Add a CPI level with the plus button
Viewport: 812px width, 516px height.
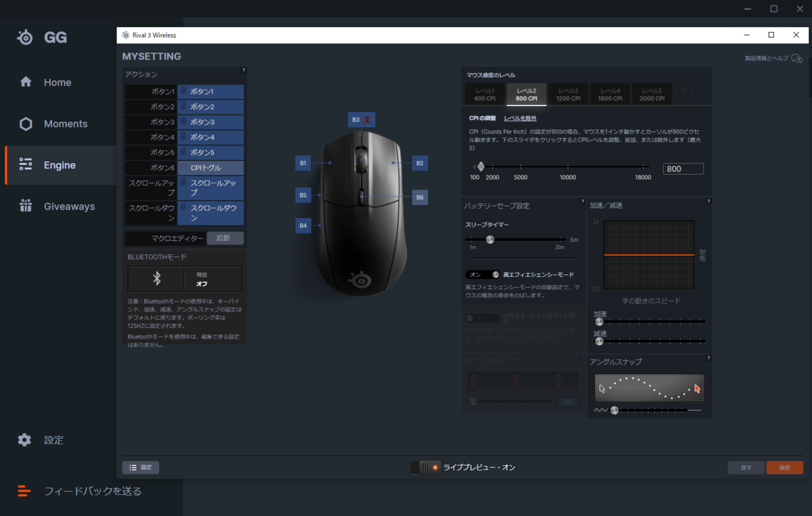click(684, 92)
